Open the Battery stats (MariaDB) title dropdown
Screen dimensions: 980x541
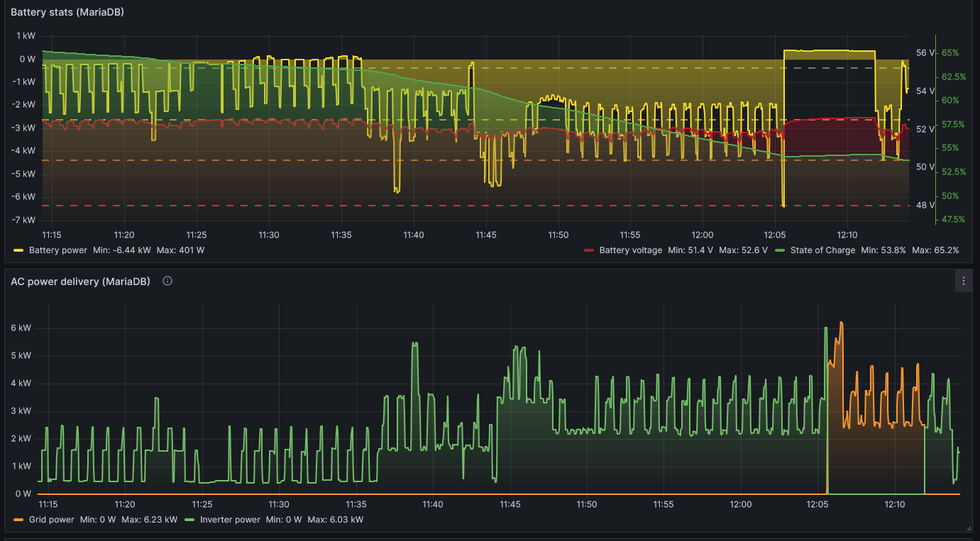67,12
